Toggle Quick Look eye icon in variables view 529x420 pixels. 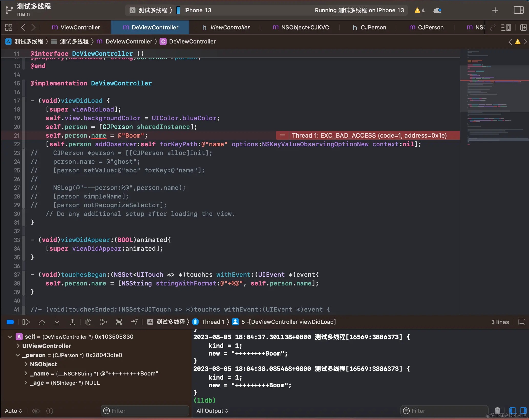tap(36, 411)
